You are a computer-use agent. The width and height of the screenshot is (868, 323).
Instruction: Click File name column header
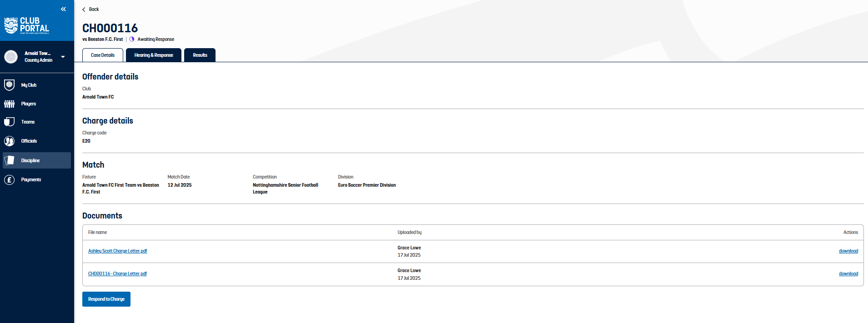coord(98,233)
